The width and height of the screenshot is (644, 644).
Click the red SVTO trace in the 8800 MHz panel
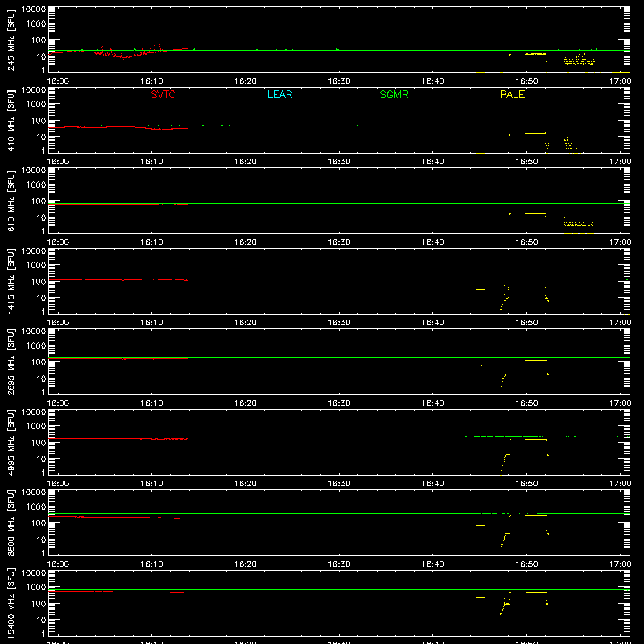click(x=118, y=517)
